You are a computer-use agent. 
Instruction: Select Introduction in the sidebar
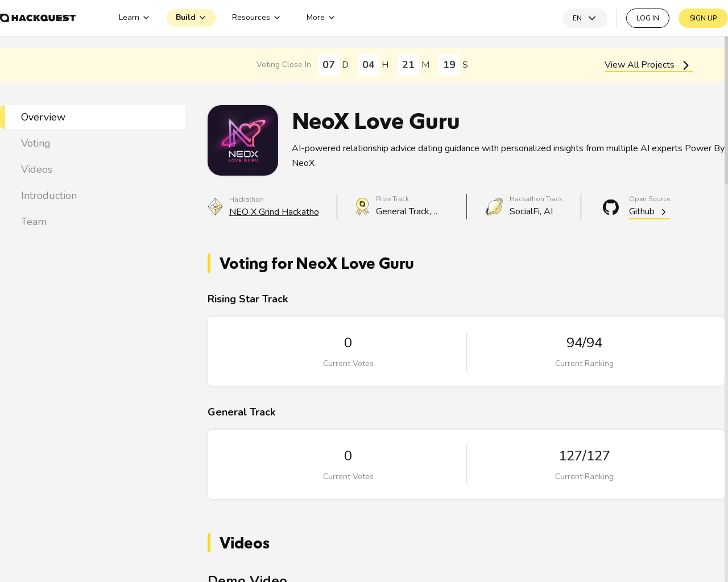point(93,196)
